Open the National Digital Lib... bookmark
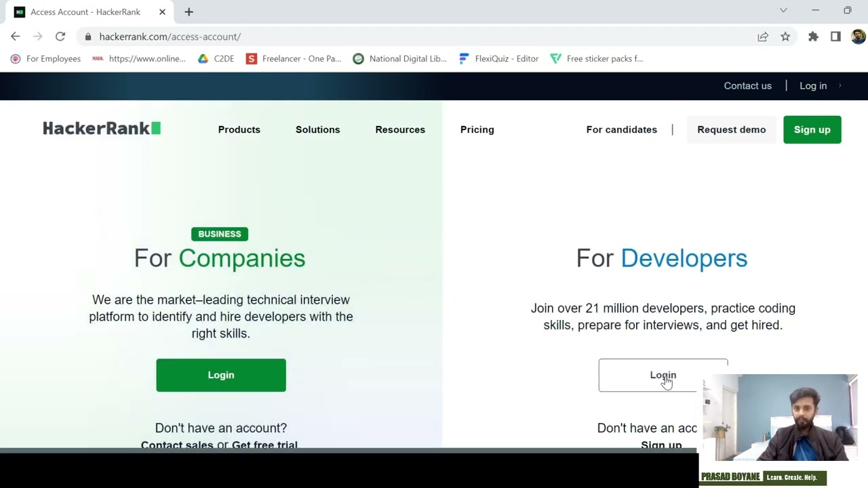Image resolution: width=868 pixels, height=488 pixels. [400, 59]
